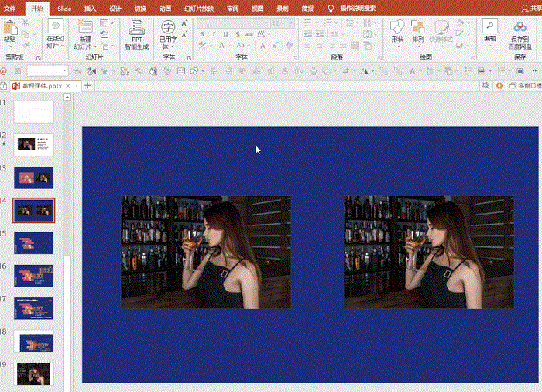Screen dimensions: 542x392
Task: Click the shape outline pen icon
Action: coord(460,34)
